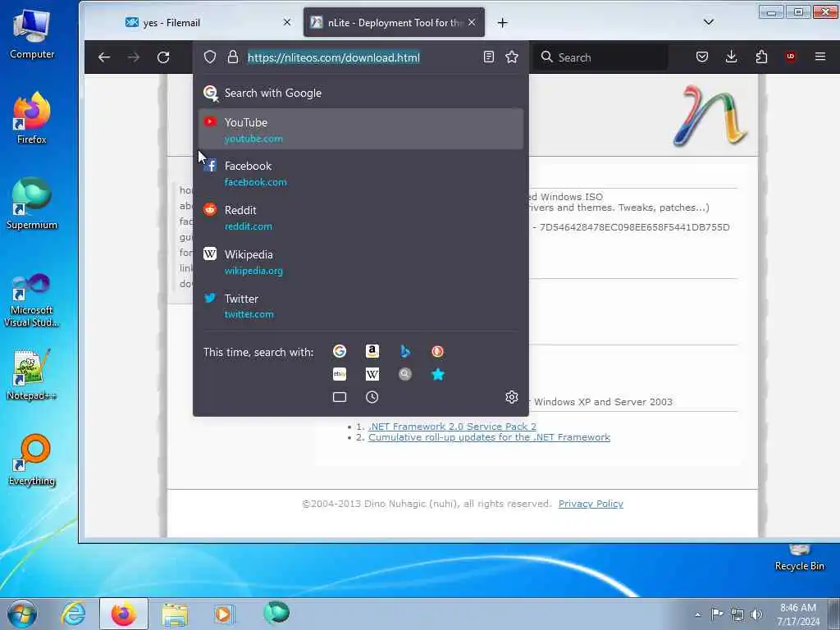Search this time with eBay icon
Screen dimensions: 840x630
click(x=340, y=374)
